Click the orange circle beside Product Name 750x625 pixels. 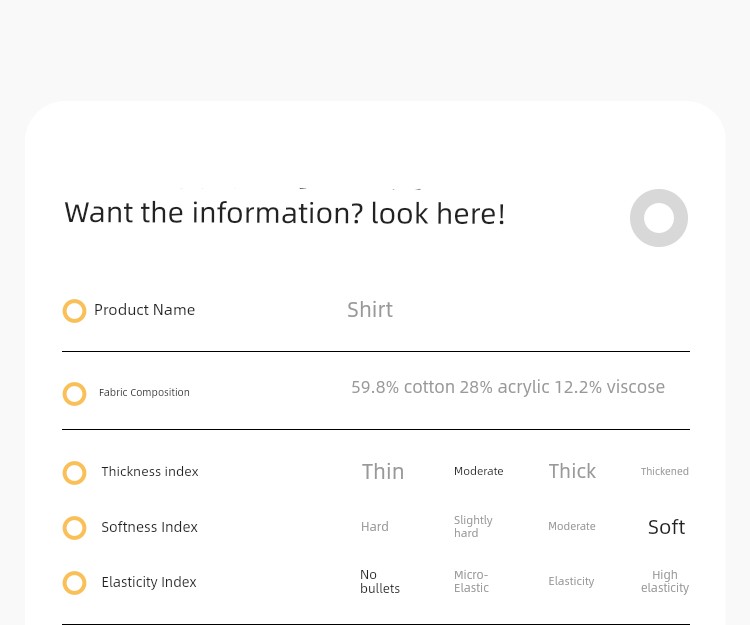74,311
